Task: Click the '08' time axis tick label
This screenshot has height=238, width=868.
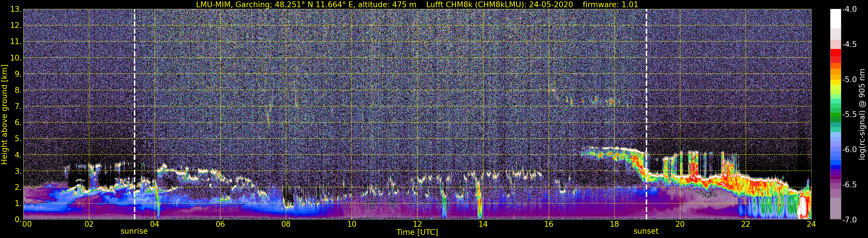Action: click(286, 224)
